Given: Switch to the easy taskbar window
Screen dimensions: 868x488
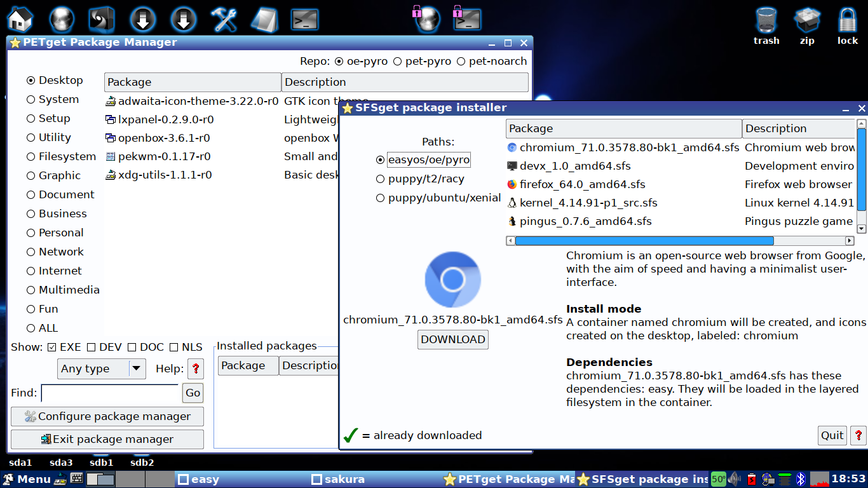Looking at the screenshot, I should coord(242,479).
